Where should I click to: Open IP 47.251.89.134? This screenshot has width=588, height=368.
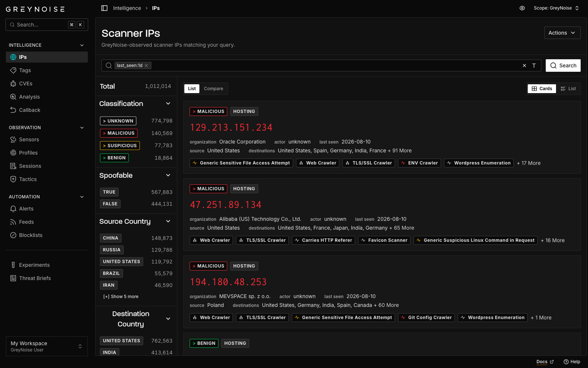(226, 205)
